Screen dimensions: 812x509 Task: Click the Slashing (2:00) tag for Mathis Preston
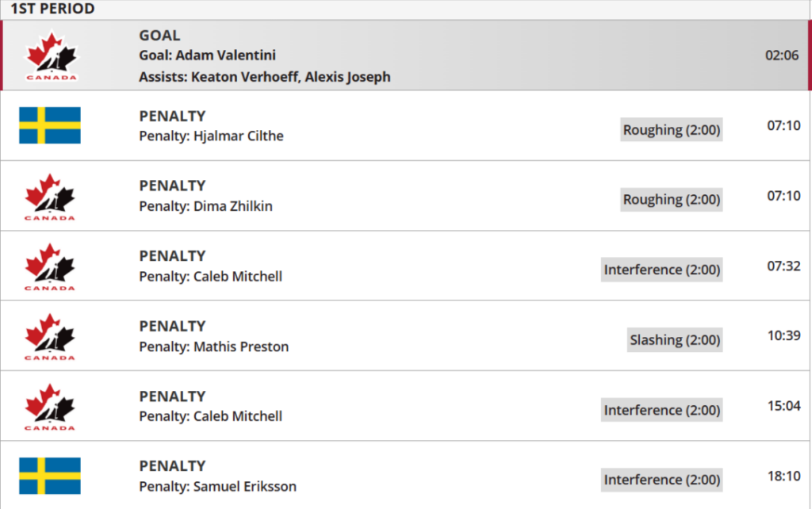coord(675,340)
